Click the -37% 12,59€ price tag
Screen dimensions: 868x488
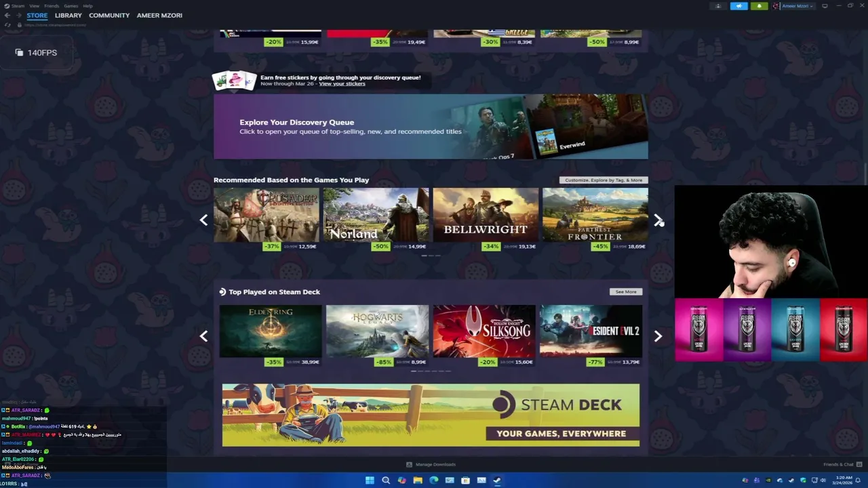pos(290,247)
